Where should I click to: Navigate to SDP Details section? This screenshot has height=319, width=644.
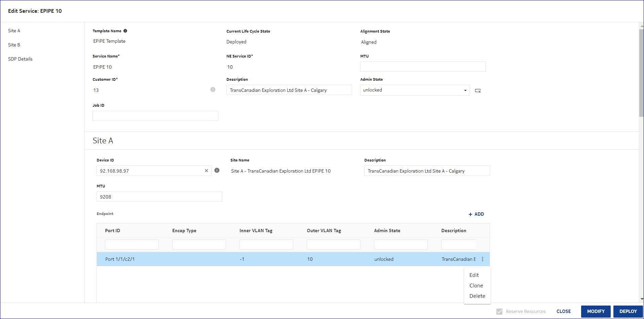click(x=20, y=59)
